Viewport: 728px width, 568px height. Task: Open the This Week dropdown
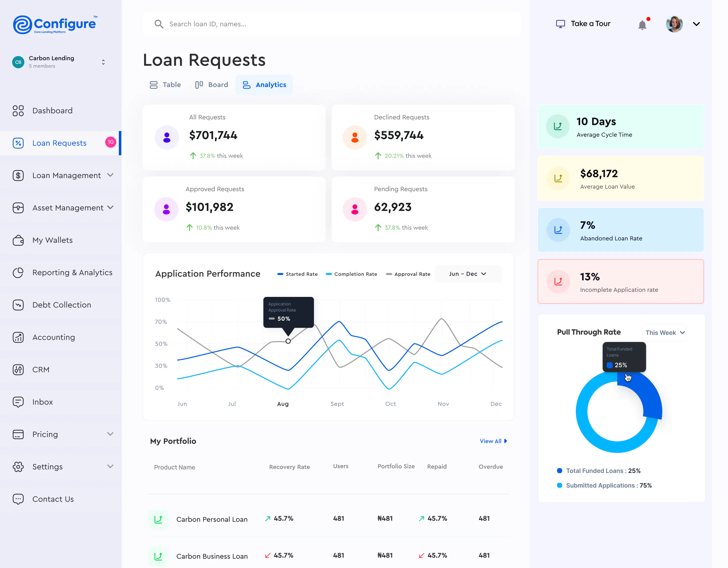[x=664, y=333]
